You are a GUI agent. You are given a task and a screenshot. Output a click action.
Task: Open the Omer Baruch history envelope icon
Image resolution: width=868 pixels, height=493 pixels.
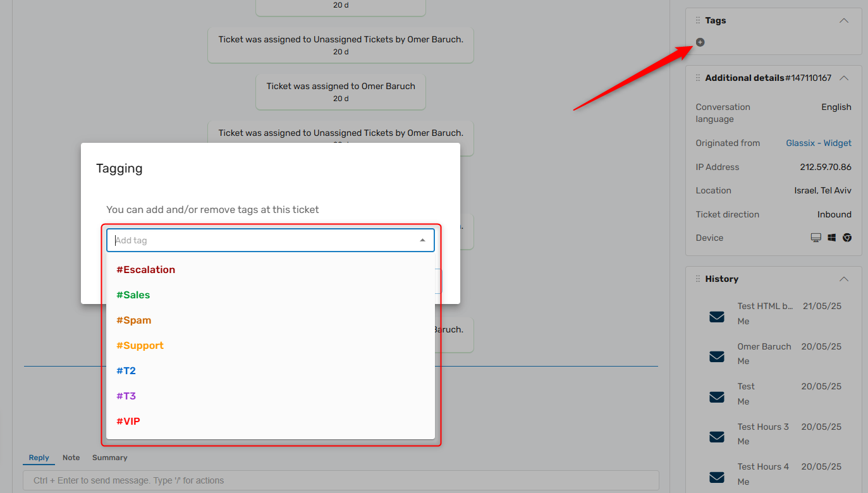[717, 357]
